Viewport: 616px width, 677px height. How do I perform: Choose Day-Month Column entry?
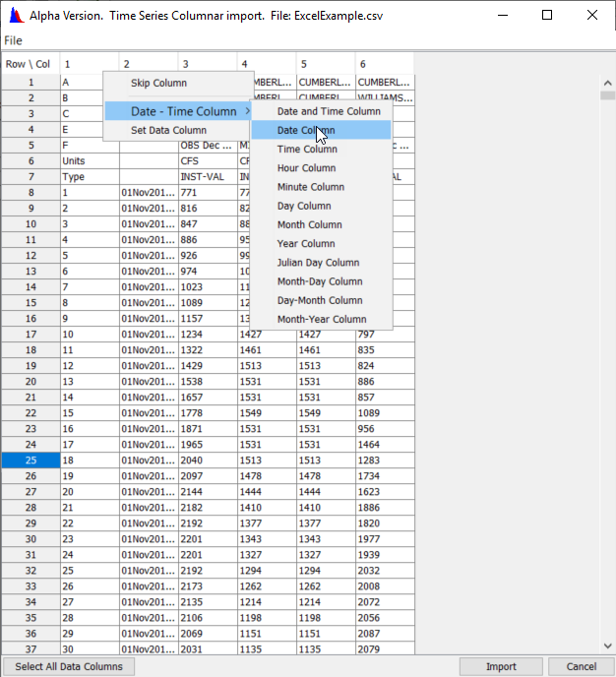319,300
